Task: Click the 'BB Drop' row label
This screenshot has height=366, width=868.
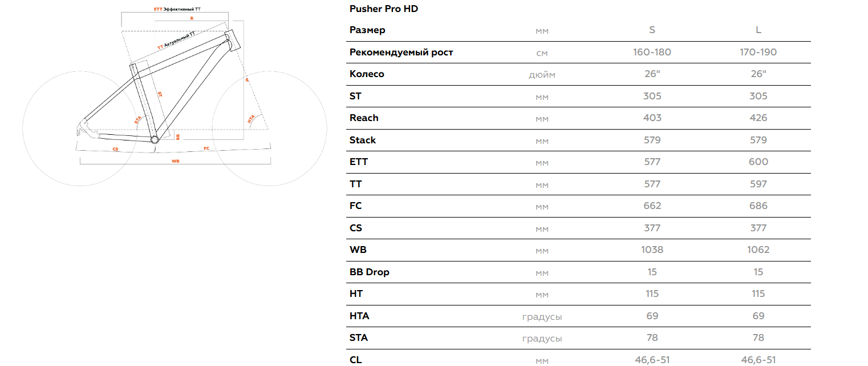Action: pyautogui.click(x=369, y=272)
